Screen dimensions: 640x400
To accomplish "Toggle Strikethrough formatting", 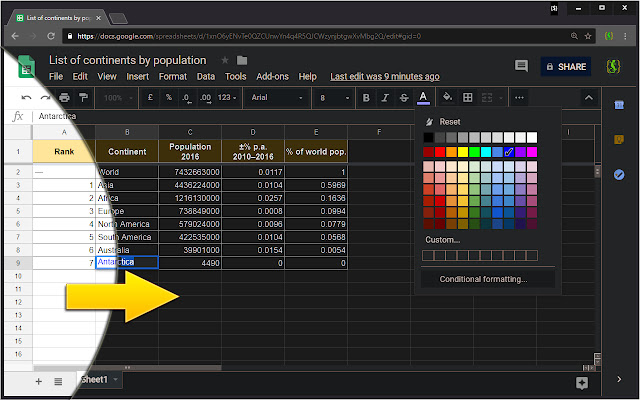I will pos(404,98).
